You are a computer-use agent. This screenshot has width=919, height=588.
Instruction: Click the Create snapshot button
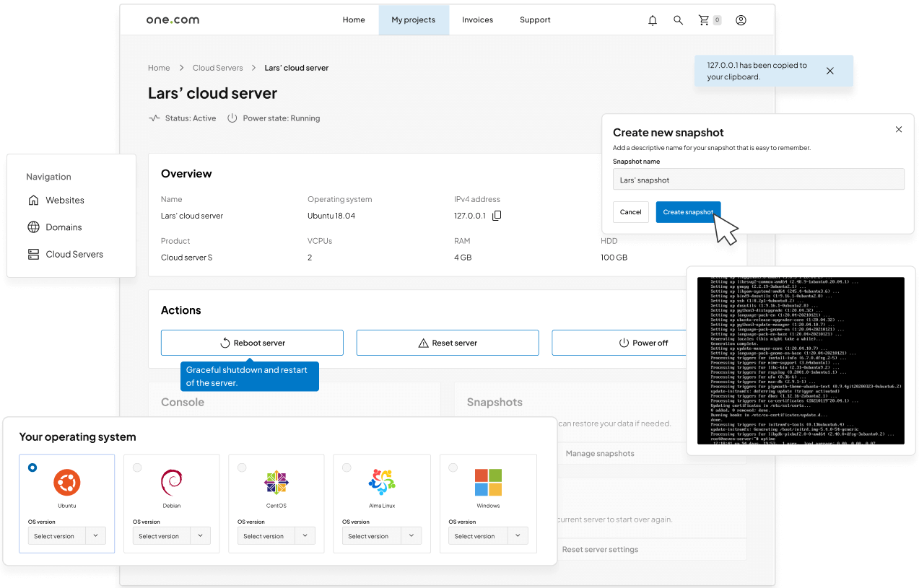coord(688,212)
